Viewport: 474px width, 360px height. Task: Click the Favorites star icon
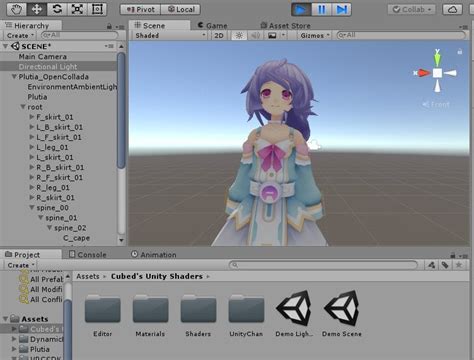point(459,265)
